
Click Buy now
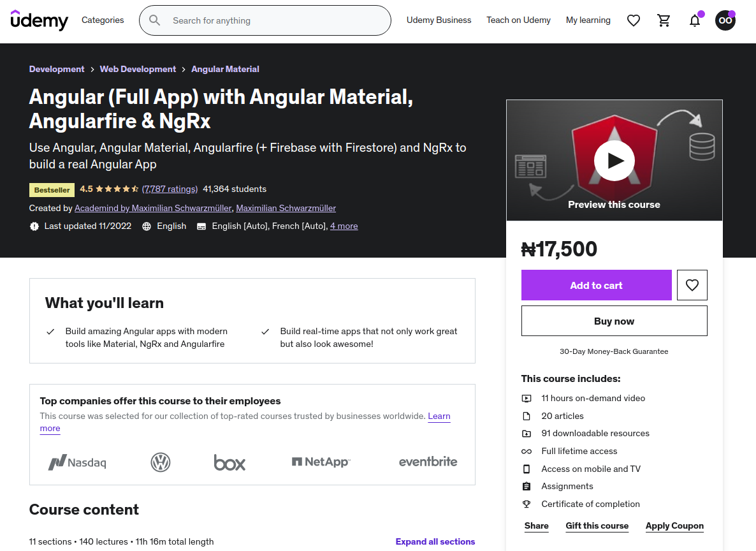click(614, 321)
